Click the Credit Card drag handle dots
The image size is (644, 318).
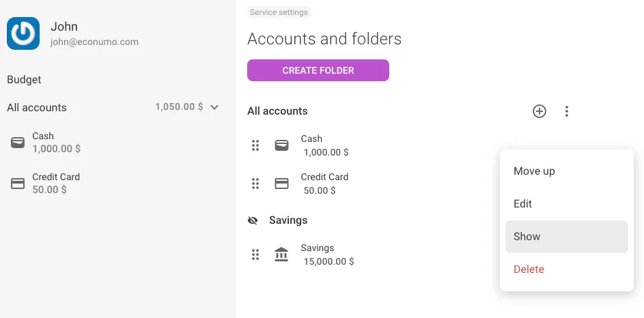(255, 184)
